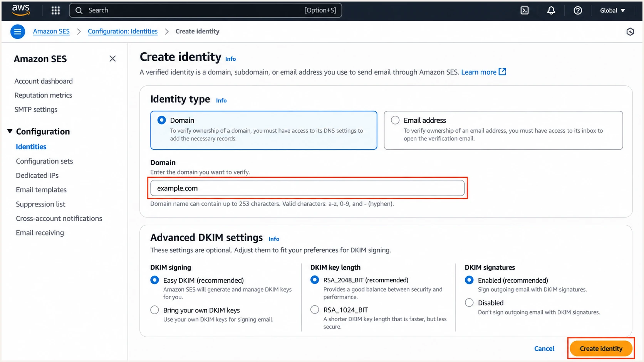Viewport: 644px width, 362px height.
Task: Select Identities in sidebar
Action: 31,147
